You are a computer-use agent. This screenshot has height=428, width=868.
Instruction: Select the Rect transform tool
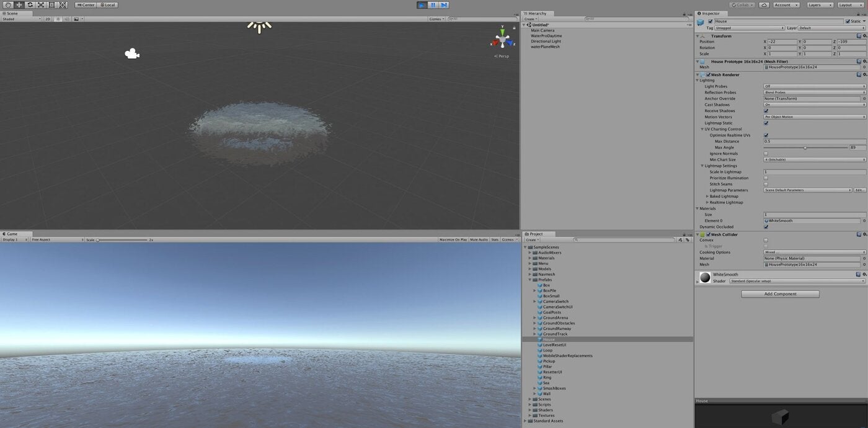tap(51, 4)
